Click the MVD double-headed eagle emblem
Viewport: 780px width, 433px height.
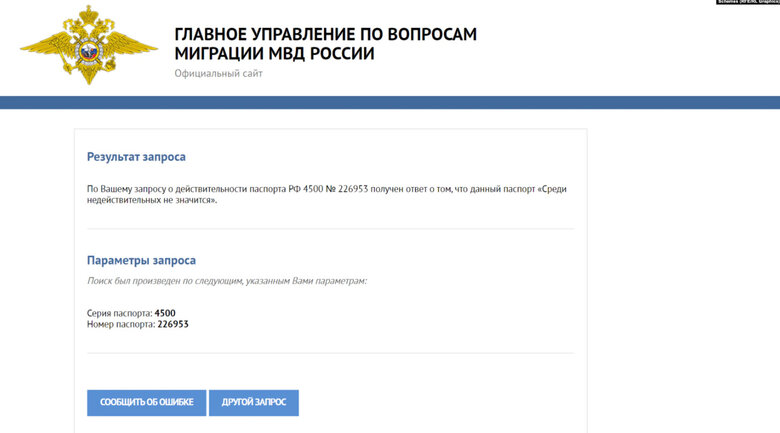(89, 45)
